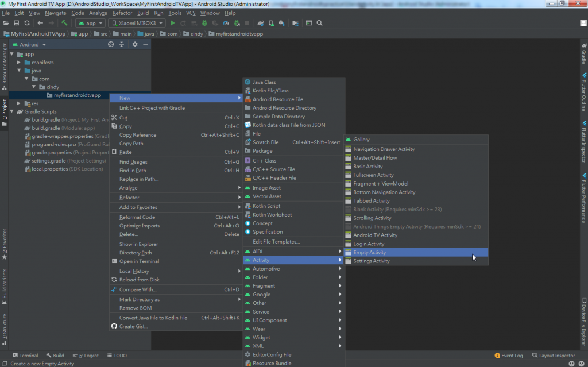Open the Flutter Outline side panel

tap(584, 92)
